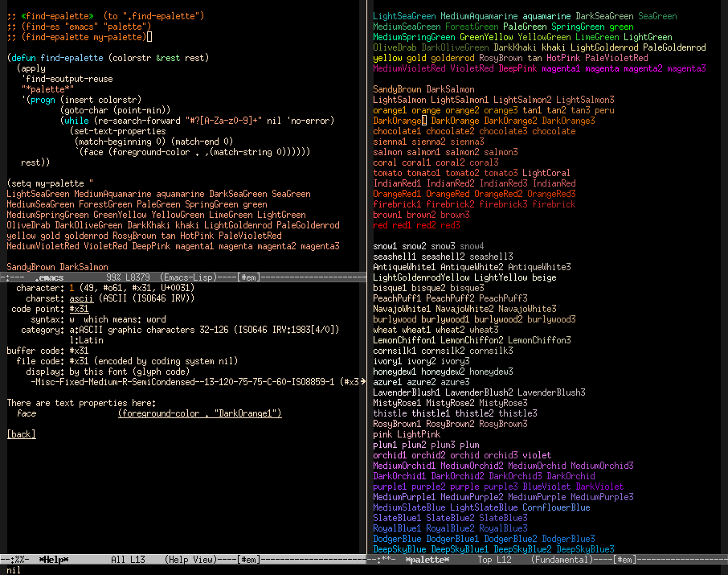728x575 pixels.
Task: Click 'IndianRed3' in the palette buffer
Action: tap(504, 183)
